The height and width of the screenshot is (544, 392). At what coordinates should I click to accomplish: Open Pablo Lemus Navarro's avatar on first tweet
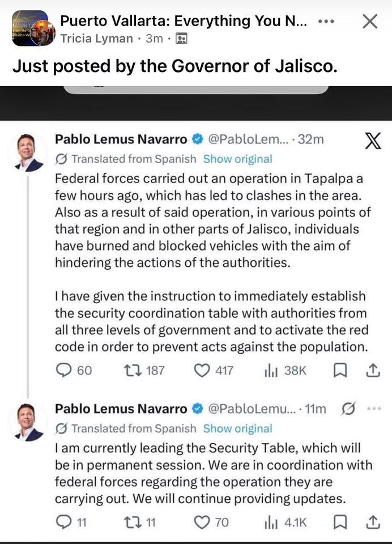click(x=29, y=152)
